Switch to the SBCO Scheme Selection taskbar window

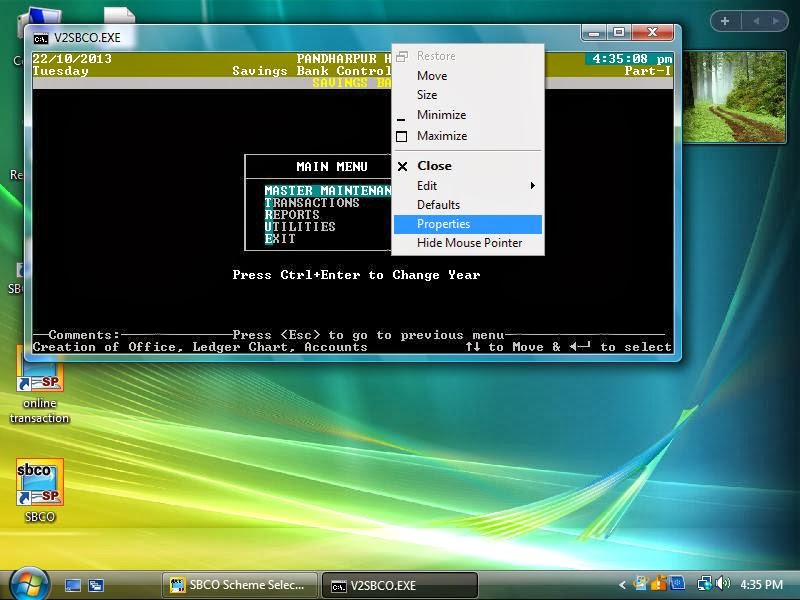240,585
